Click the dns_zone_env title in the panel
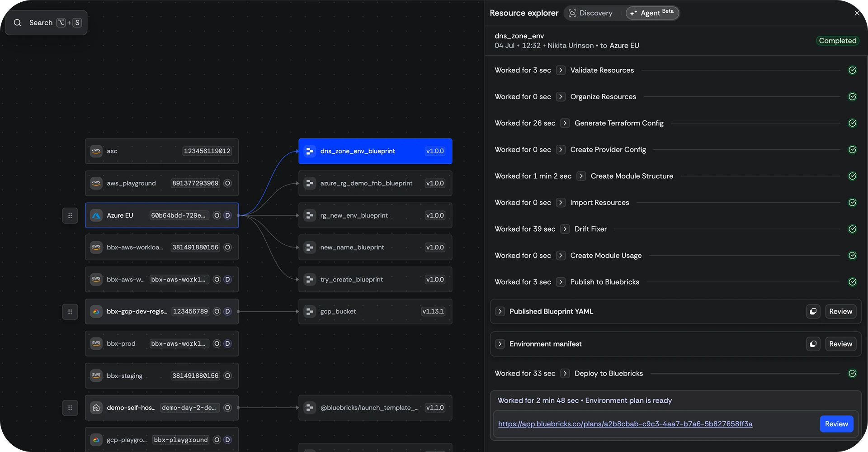This screenshot has width=868, height=452. (x=519, y=36)
